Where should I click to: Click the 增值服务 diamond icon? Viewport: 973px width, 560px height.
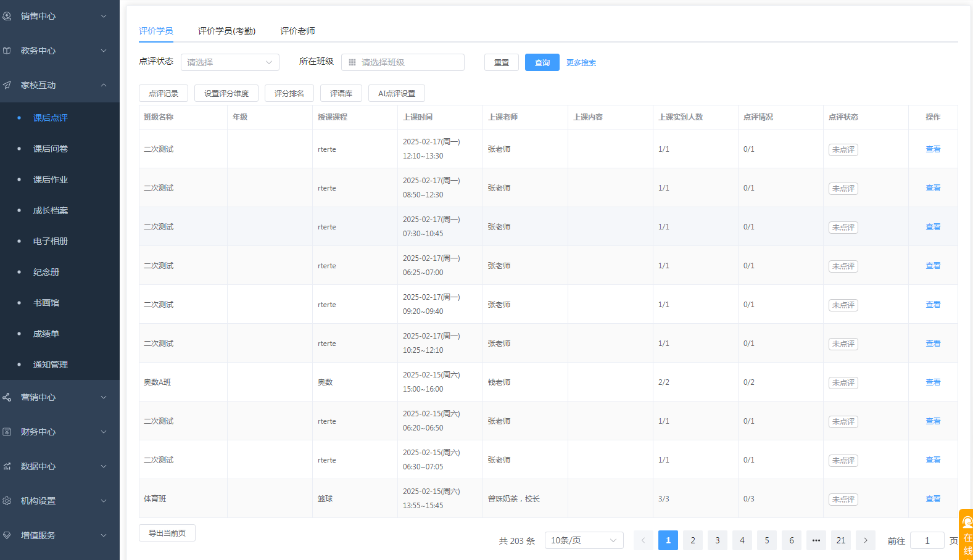tap(7, 535)
